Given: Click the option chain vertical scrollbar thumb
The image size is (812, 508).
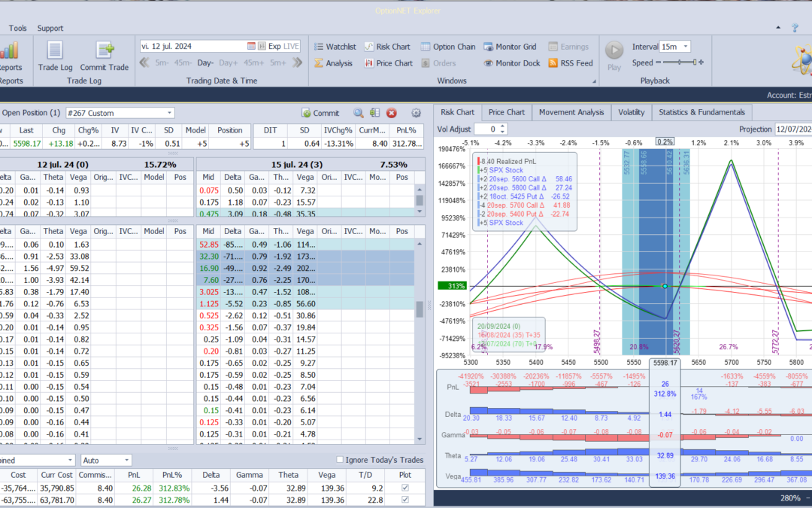Looking at the screenshot, I should pos(420,309).
